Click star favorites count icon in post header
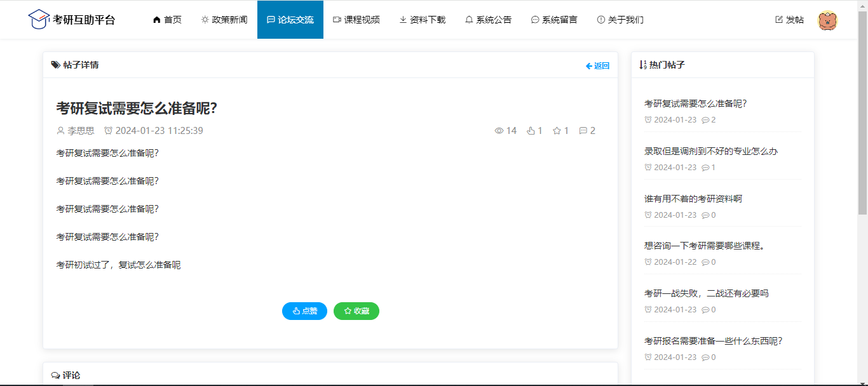The image size is (868, 386). coord(557,131)
